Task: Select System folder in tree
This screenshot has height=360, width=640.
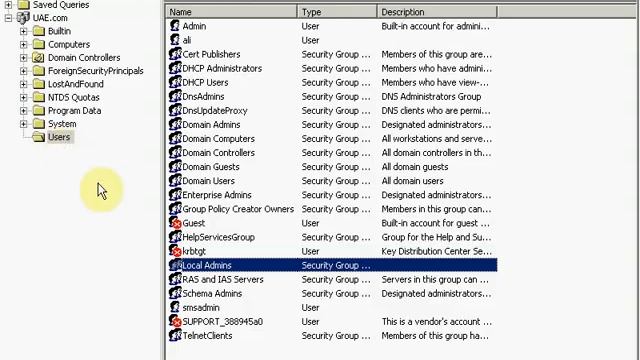Action: click(x=62, y=124)
